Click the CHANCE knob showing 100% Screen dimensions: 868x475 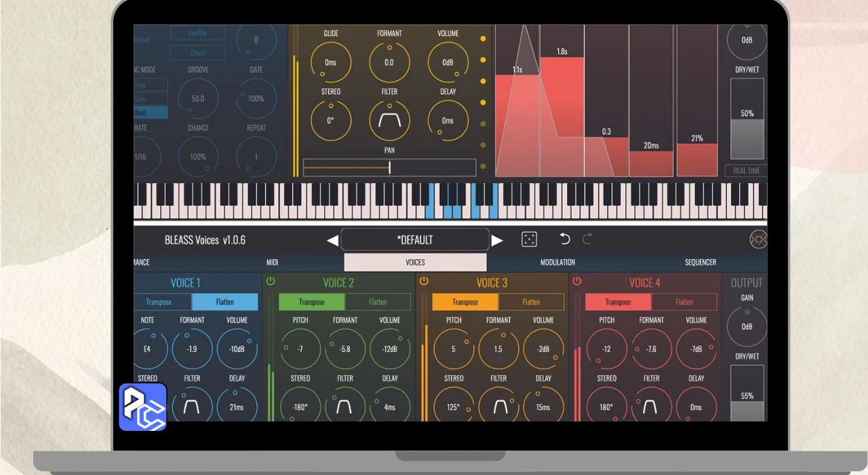tap(198, 157)
